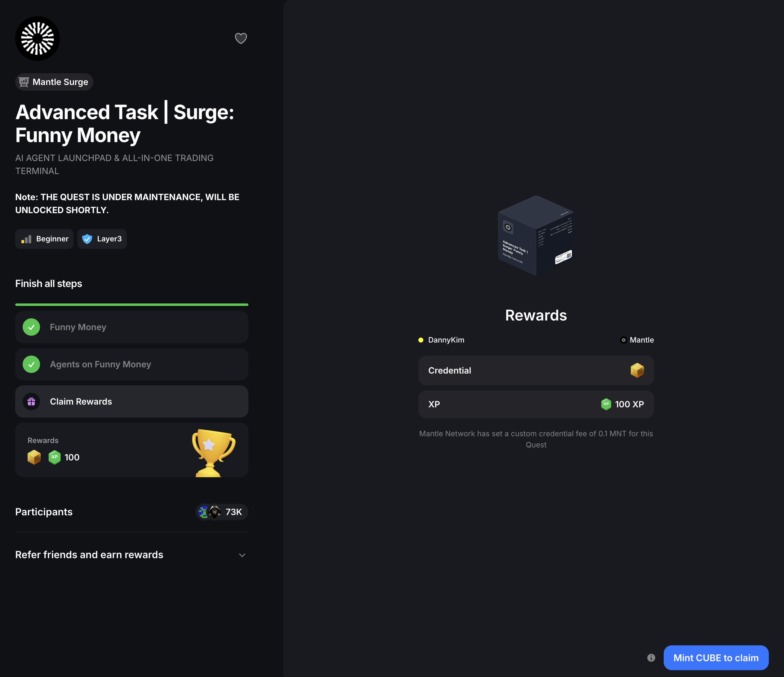Click the purple gift icon
784x677 pixels.
[x=31, y=401]
